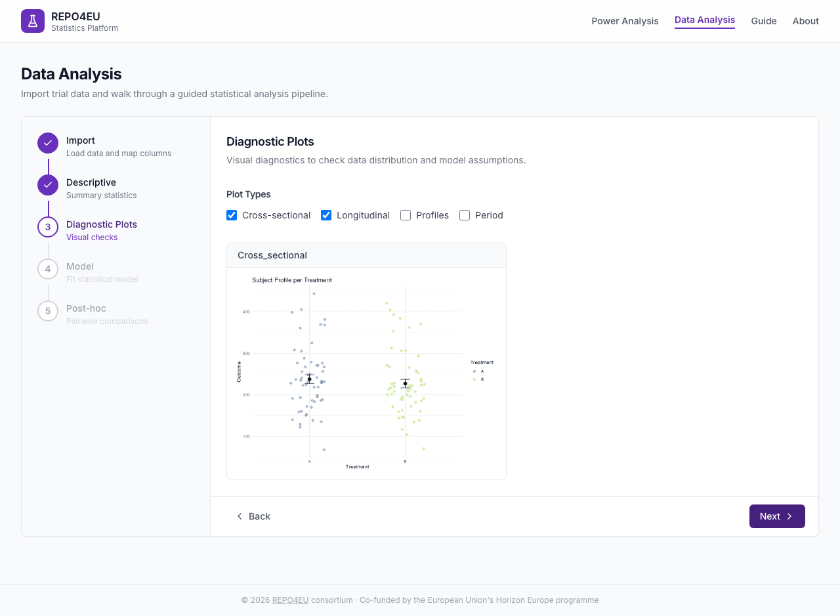This screenshot has height=616, width=840.
Task: Click the Descriptive step checkmark circle
Action: coord(48,185)
